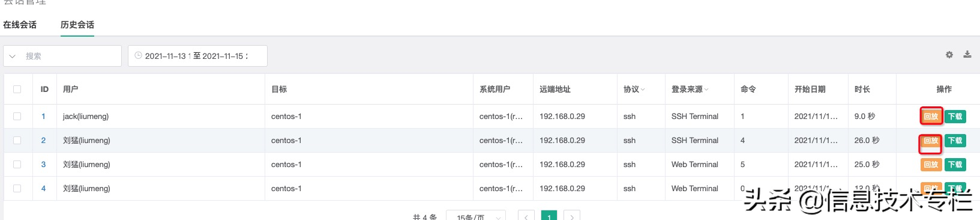Open the date range 2021-11-13 至 2021-11-15 picker

[197, 56]
